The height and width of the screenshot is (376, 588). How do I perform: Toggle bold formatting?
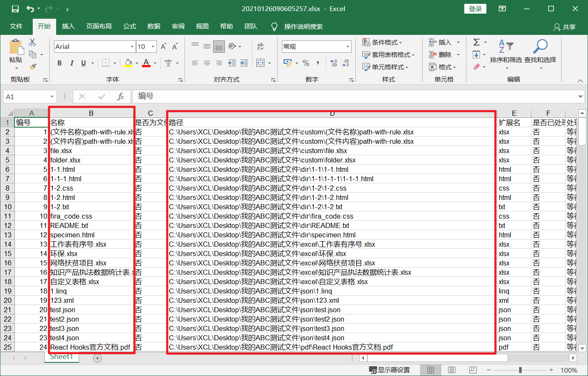click(59, 63)
